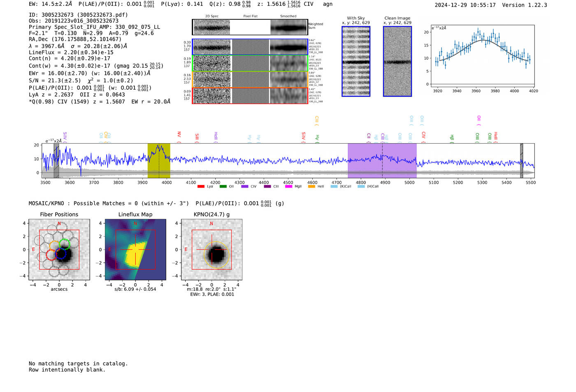Select the magenta MgII legend swatch

coord(289,186)
